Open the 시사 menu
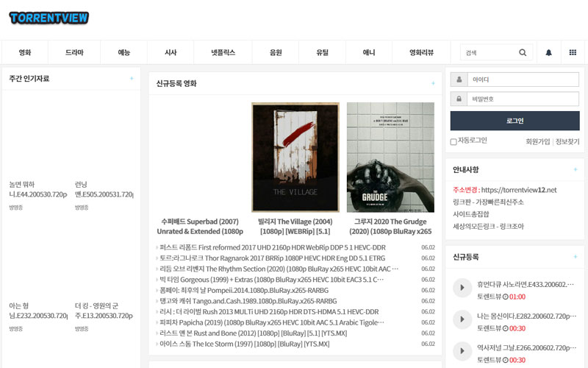The image size is (588, 368). (171, 52)
